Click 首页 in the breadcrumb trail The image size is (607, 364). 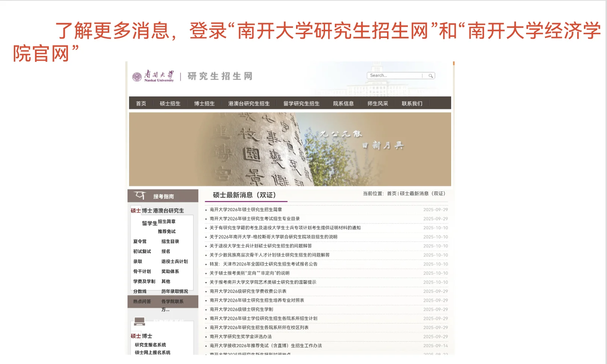(391, 193)
